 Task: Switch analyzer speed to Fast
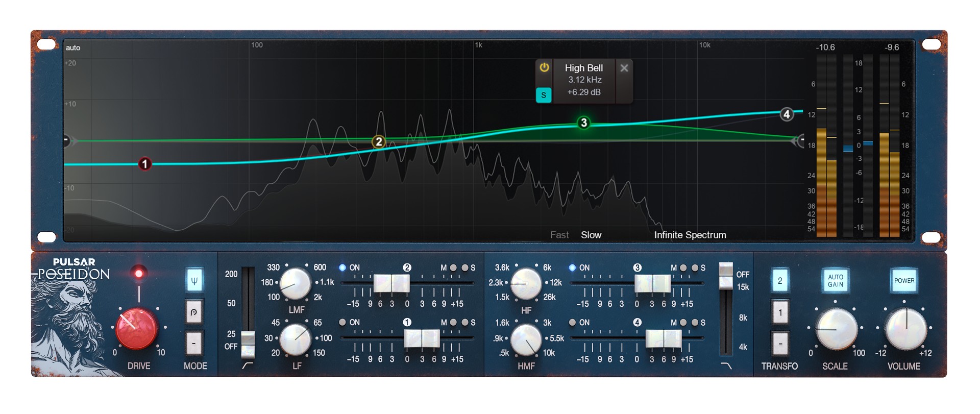pyautogui.click(x=559, y=235)
